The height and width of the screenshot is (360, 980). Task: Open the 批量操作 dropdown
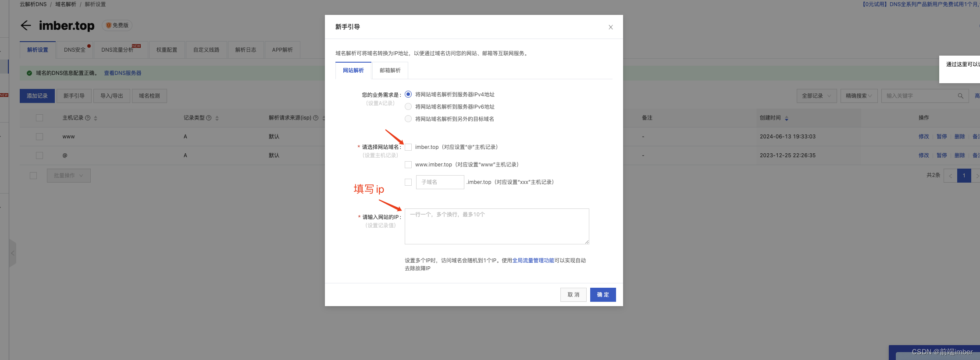69,176
